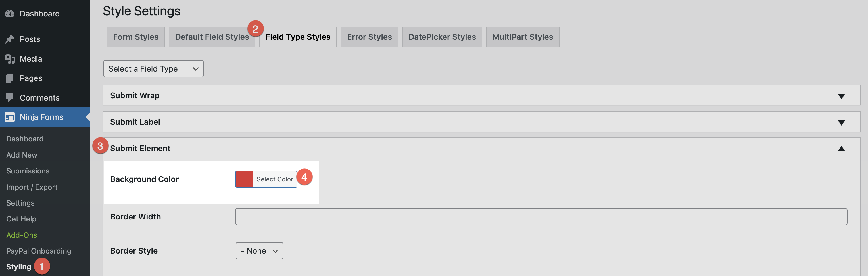Click the Media library icon
The width and height of the screenshot is (868, 276).
click(x=10, y=59)
